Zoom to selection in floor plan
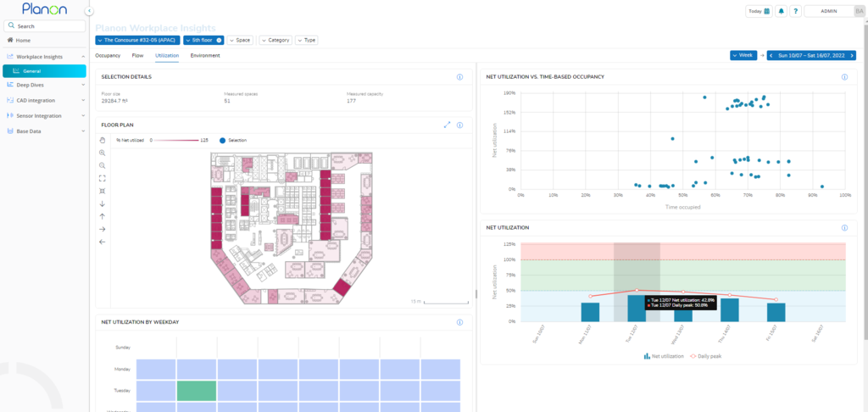Viewport: 868px width, 412px height. coord(103,191)
